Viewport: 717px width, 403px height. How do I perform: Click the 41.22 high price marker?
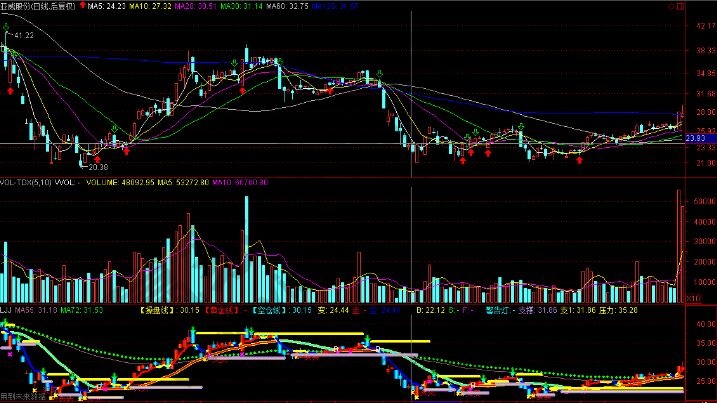tap(22, 35)
